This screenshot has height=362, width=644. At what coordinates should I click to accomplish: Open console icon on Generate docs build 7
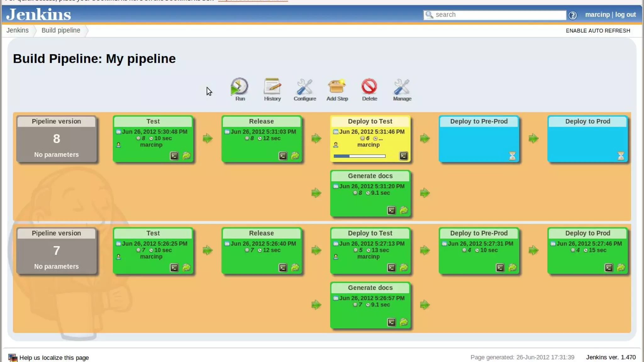[391, 322]
